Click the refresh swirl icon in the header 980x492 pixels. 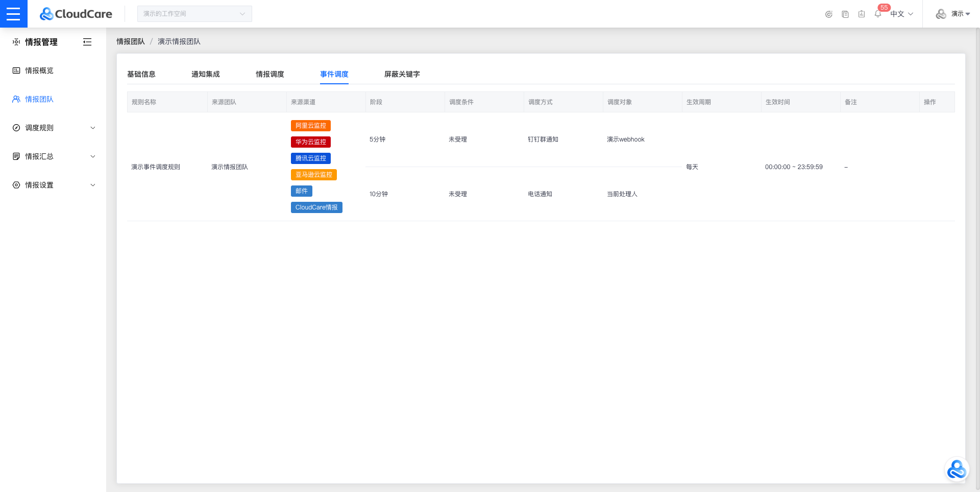(x=829, y=14)
